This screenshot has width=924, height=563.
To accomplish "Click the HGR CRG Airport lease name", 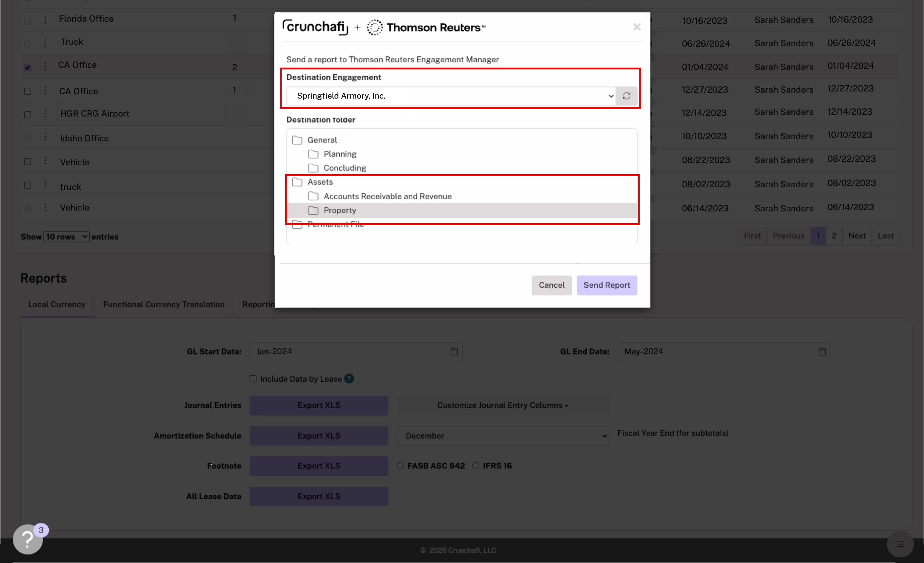I will point(95,113).
